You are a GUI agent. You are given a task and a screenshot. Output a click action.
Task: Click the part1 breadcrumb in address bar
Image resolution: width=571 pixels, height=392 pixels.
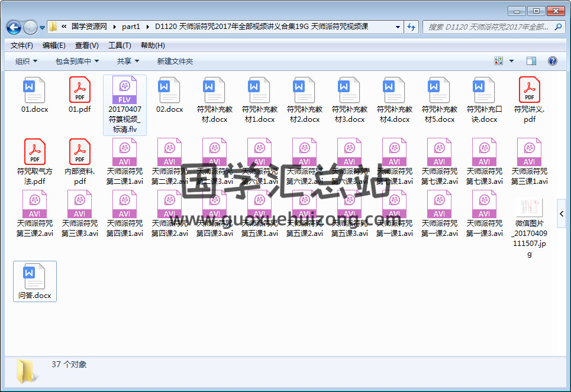[x=131, y=27]
